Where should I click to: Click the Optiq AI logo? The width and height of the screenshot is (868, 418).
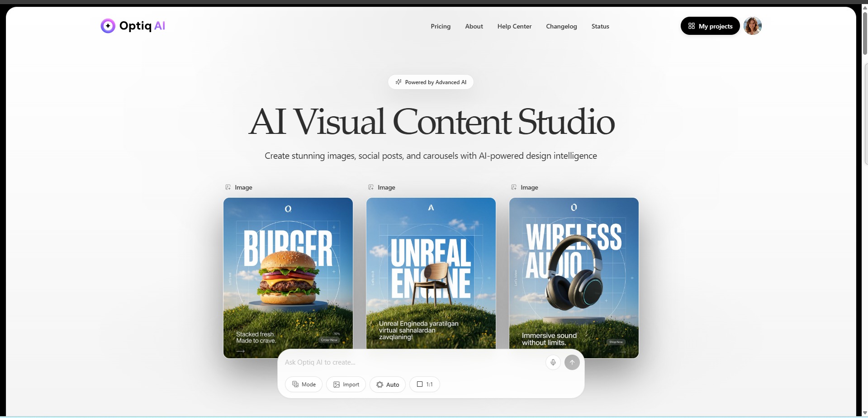[133, 26]
